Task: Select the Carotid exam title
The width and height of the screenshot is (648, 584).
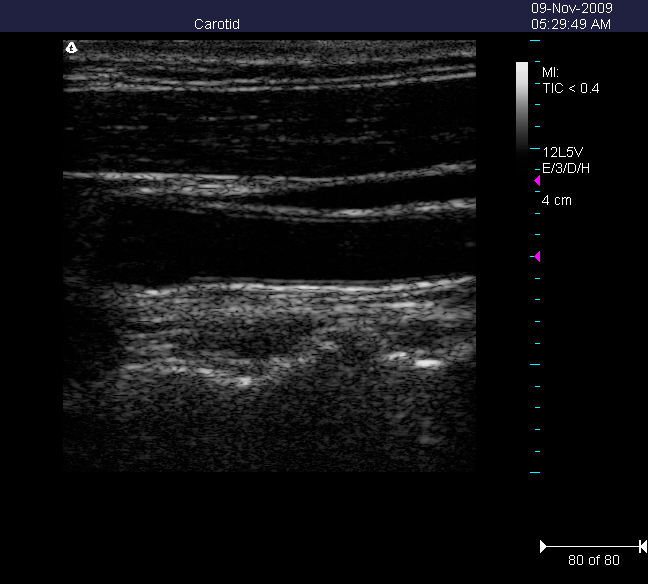Action: click(x=217, y=23)
